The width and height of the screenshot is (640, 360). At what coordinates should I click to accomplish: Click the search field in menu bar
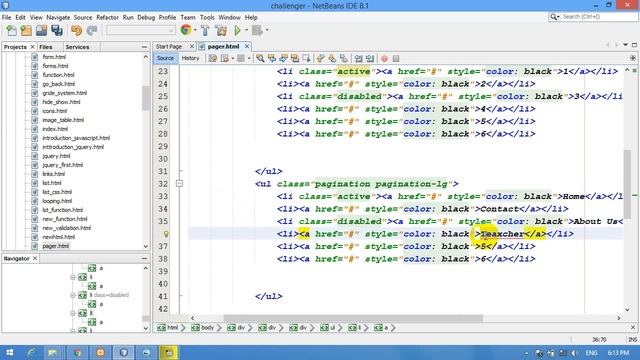coord(598,17)
